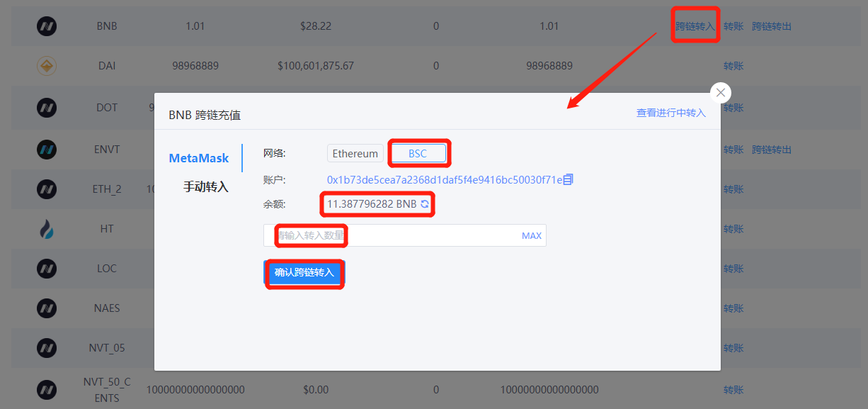Click 跨链转出 in the BNB row

coord(771,27)
